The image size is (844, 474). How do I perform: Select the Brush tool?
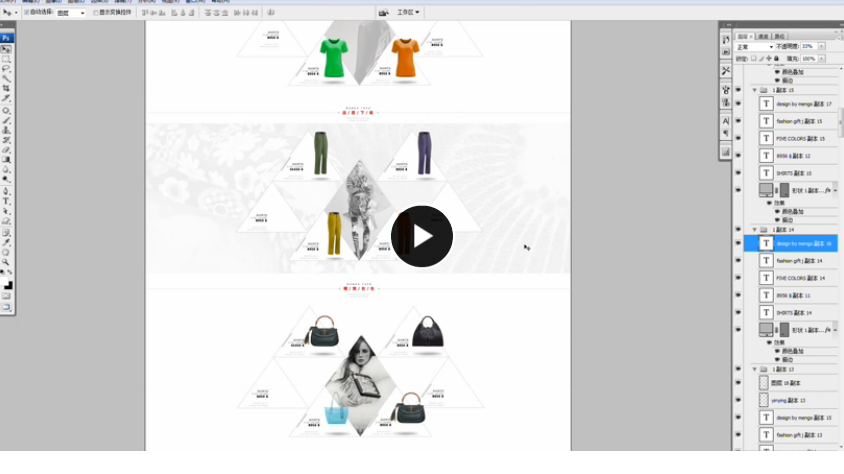point(6,121)
